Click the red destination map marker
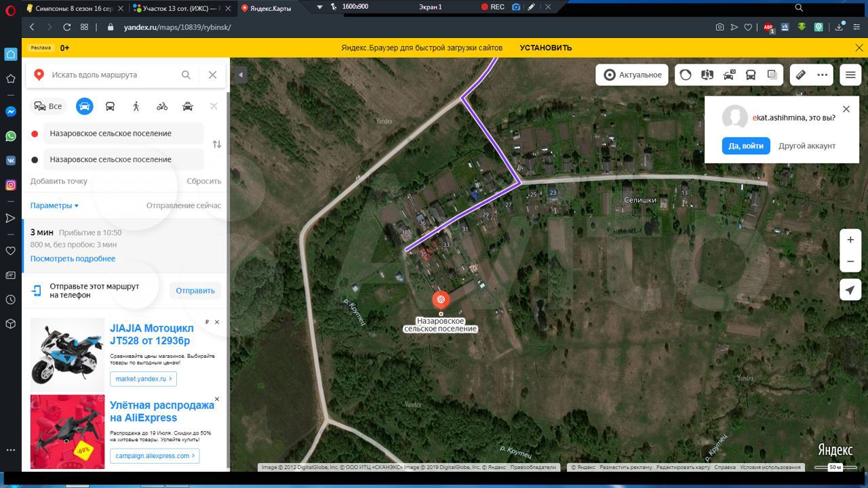Image resolution: width=868 pixels, height=488 pixels. click(441, 300)
